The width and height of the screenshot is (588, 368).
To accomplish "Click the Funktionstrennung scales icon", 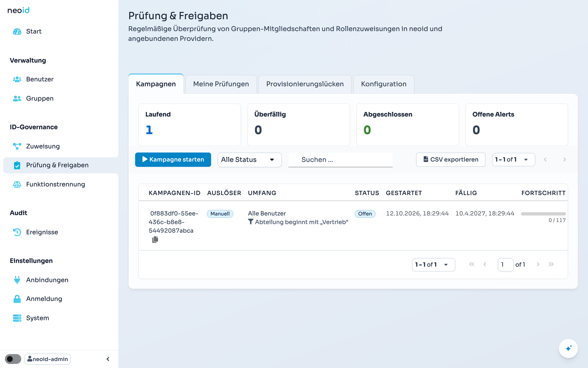I will [17, 184].
